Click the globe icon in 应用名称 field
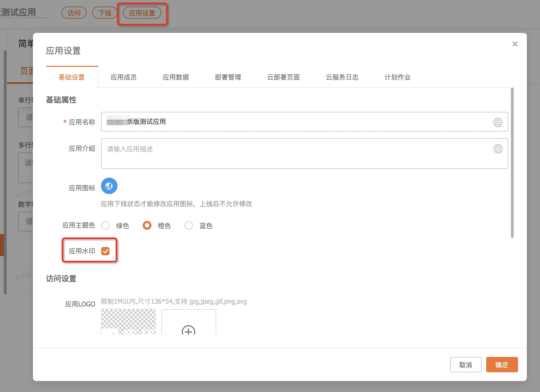The width and height of the screenshot is (540, 392). pos(498,122)
